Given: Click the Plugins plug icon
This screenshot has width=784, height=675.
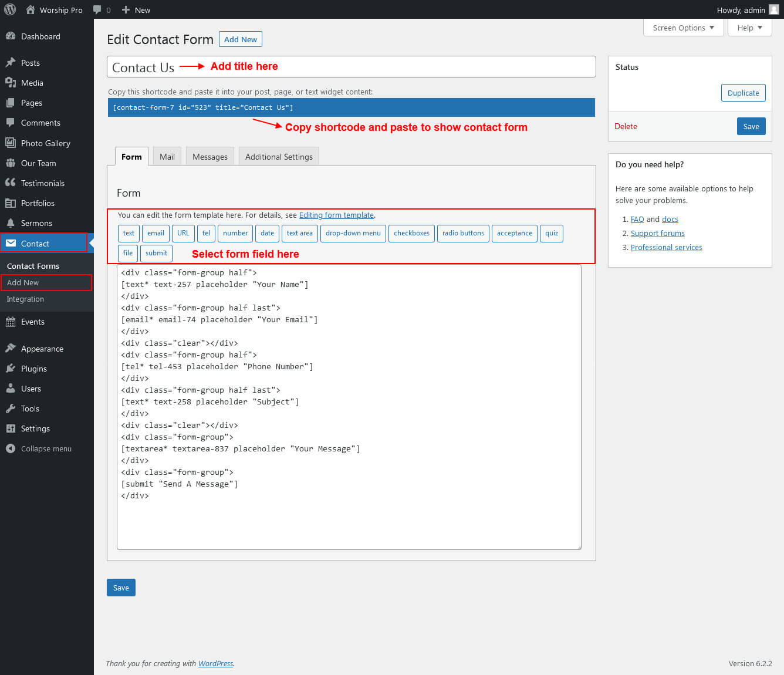Looking at the screenshot, I should tap(11, 369).
